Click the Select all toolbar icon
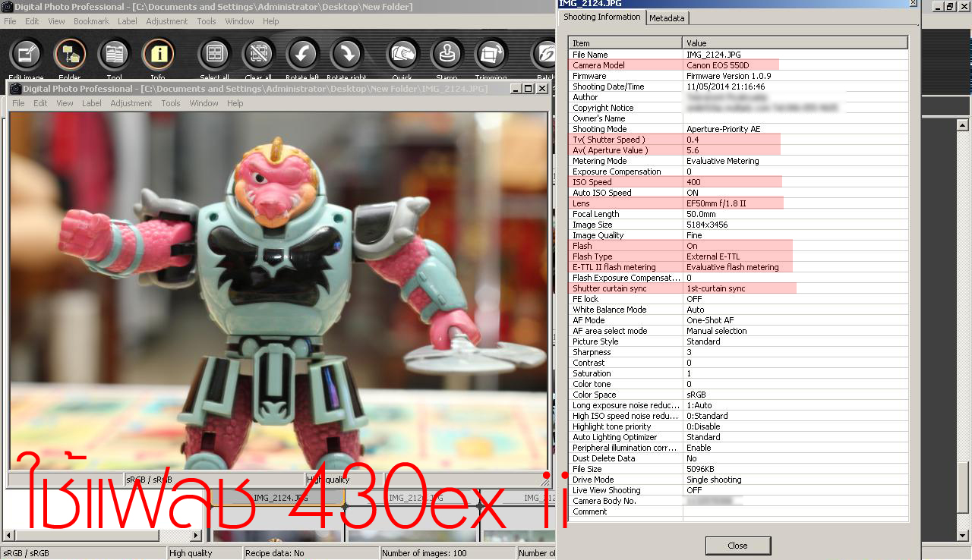The image size is (972, 560). [x=214, y=55]
